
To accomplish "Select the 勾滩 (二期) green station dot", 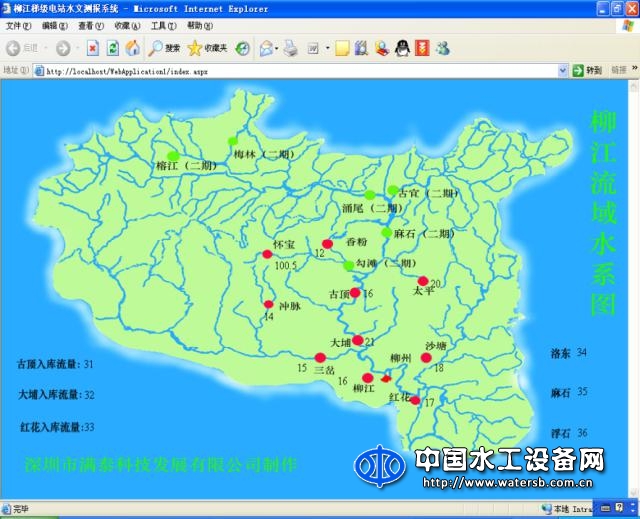I will click(349, 266).
